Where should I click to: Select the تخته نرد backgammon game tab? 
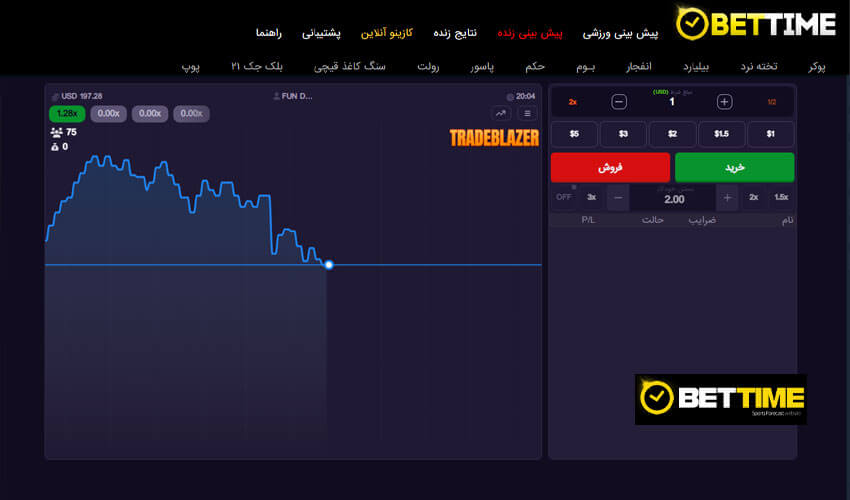click(759, 66)
